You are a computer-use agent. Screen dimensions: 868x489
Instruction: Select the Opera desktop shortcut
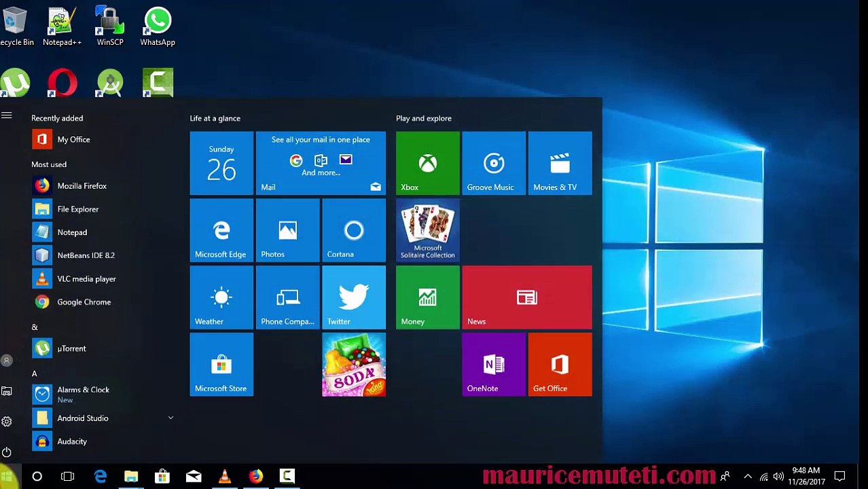point(62,83)
